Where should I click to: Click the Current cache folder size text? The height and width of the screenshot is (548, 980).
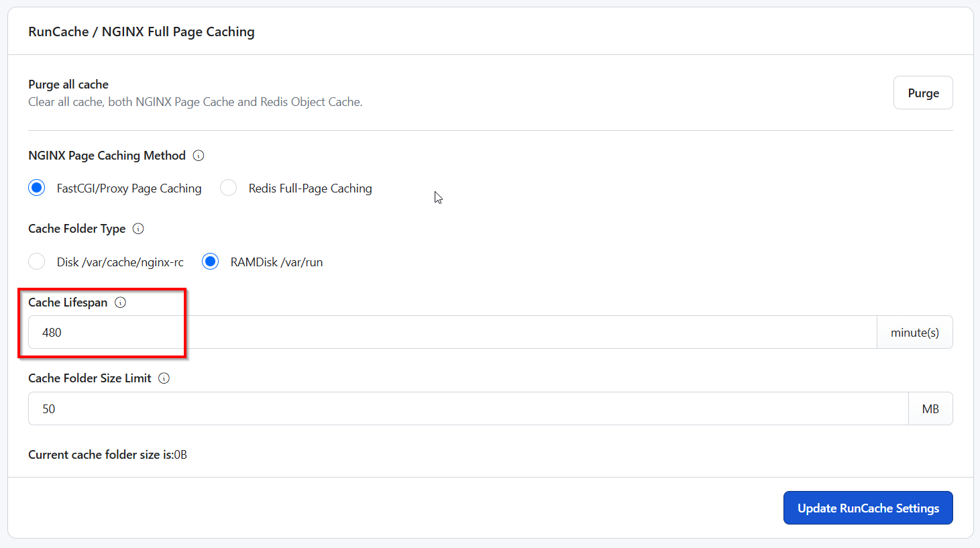click(107, 455)
